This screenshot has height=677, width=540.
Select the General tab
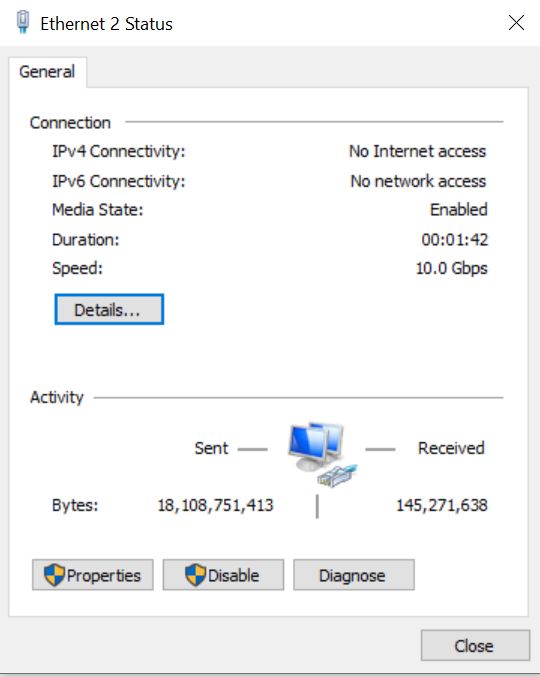tap(47, 72)
